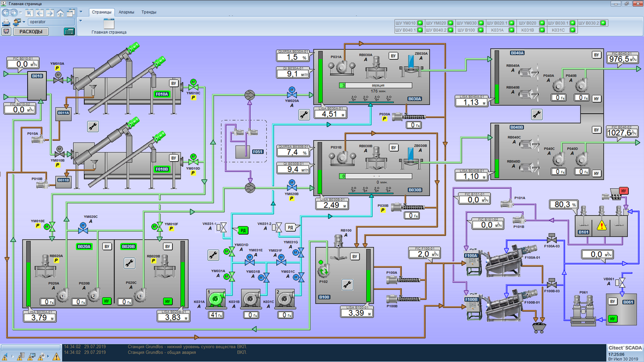The width and height of the screenshot is (644, 362).
Task: Toggle the red НУ indicator above B101
Action: pyautogui.click(x=623, y=191)
